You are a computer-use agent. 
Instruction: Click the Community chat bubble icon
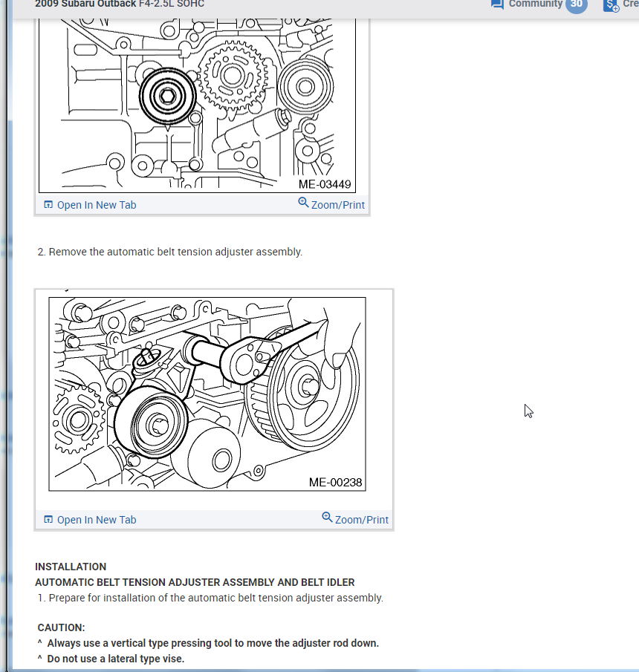pyautogui.click(x=497, y=4)
